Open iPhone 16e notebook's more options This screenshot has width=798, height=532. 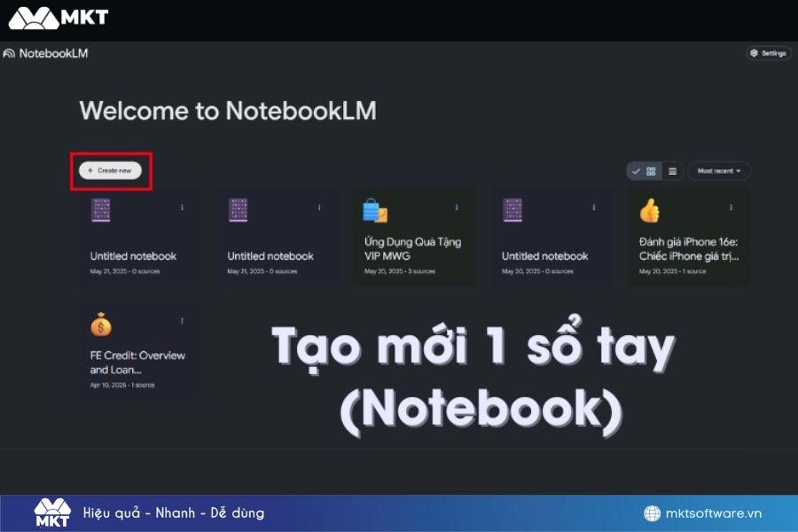point(731,207)
